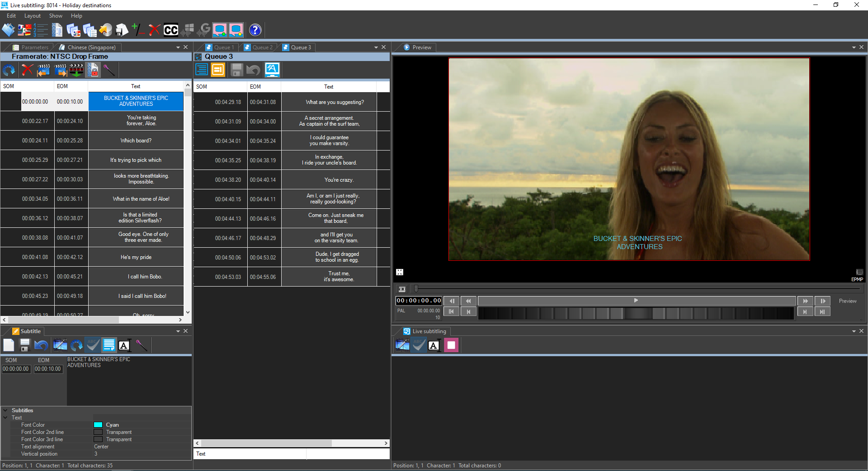Open the closed captions (CC) tool
The image size is (868, 471).
[x=170, y=30]
